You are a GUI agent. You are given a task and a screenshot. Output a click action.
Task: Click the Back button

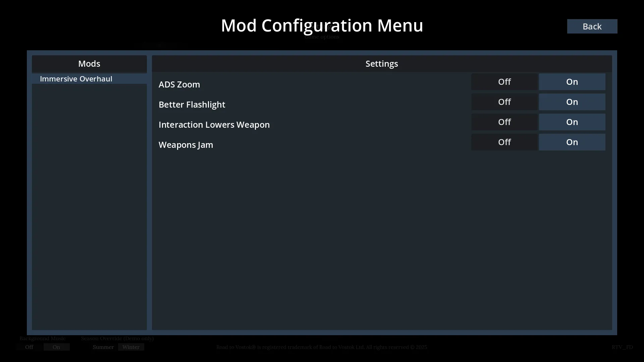pyautogui.click(x=592, y=26)
